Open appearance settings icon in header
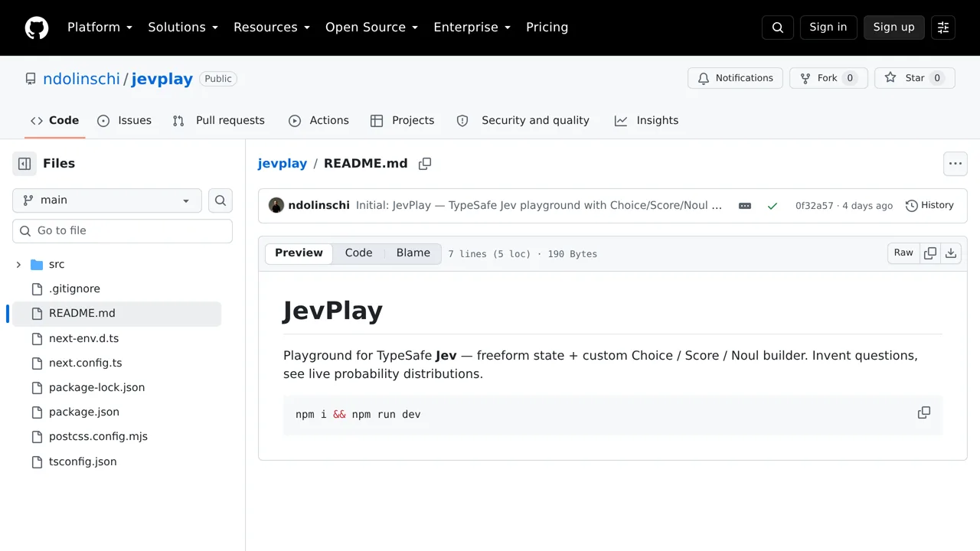The width and height of the screenshot is (980, 551). point(943,28)
